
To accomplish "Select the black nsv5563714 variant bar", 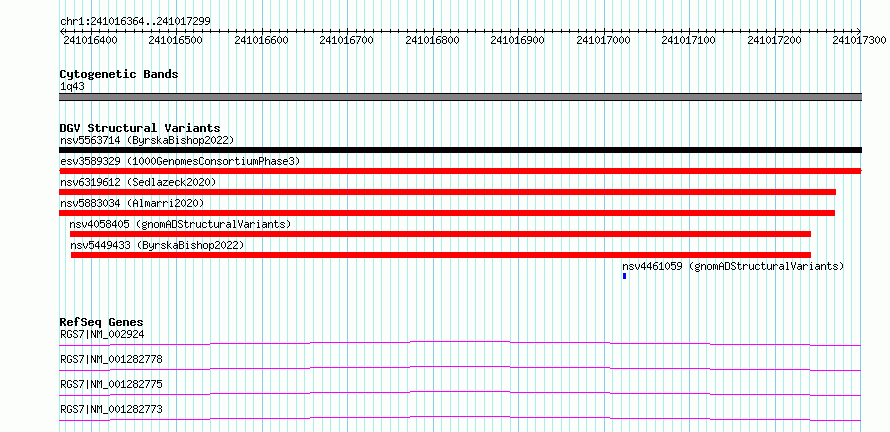I will pyautogui.click(x=460, y=150).
